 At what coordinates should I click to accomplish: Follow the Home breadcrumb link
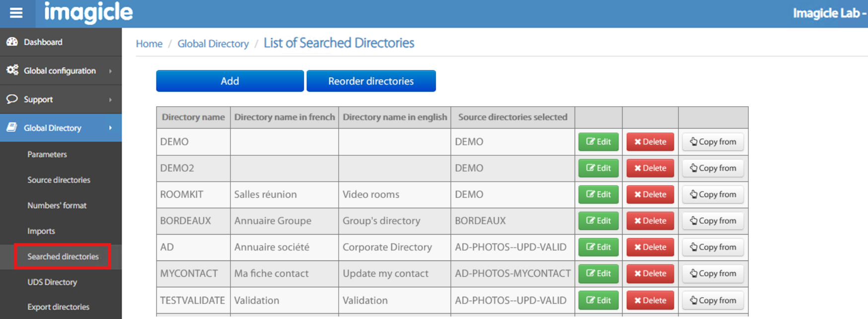click(x=149, y=44)
